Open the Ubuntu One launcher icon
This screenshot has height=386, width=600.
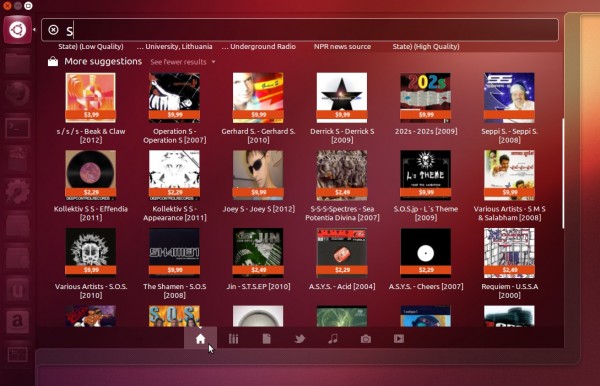(17, 290)
